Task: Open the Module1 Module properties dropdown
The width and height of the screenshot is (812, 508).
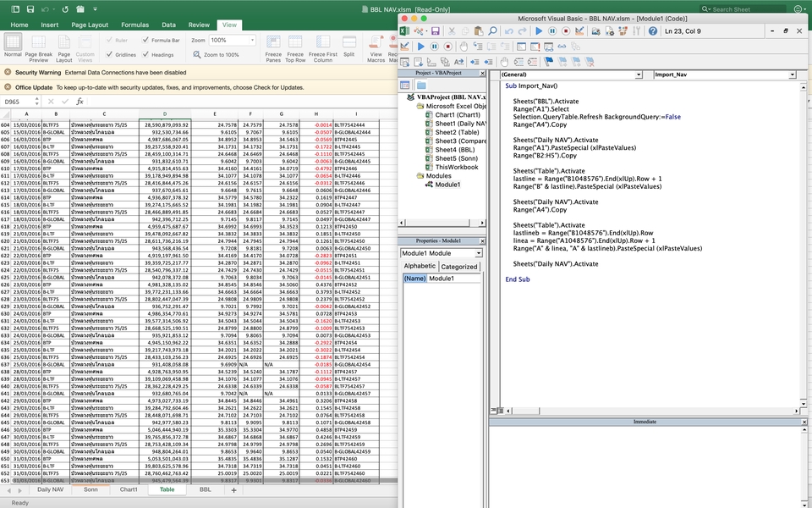Action: tap(479, 253)
